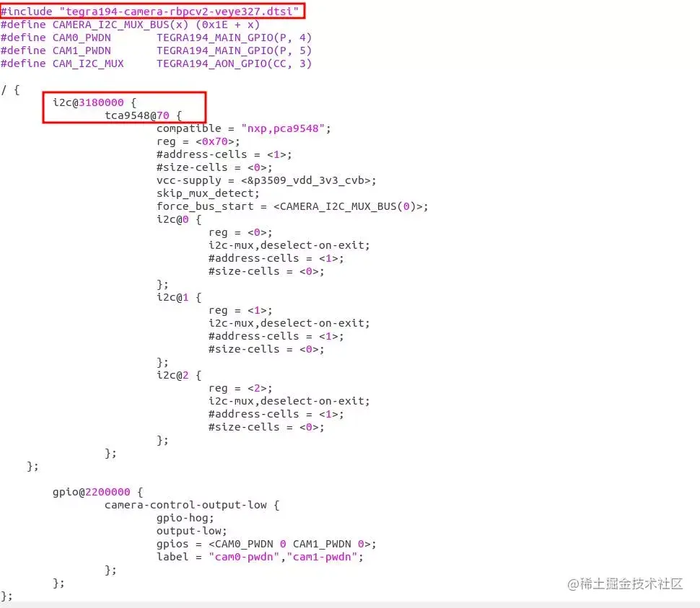Click the reg = <1> line
The width and height of the screenshot is (700, 608).
pos(240,310)
